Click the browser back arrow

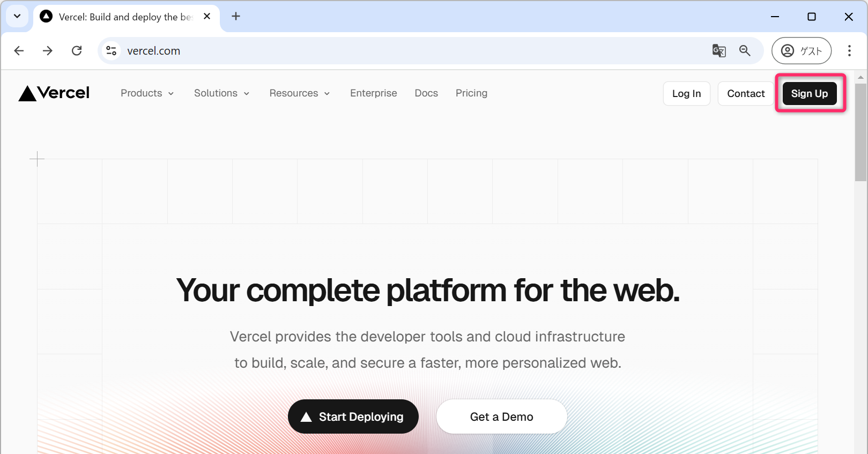coord(19,51)
